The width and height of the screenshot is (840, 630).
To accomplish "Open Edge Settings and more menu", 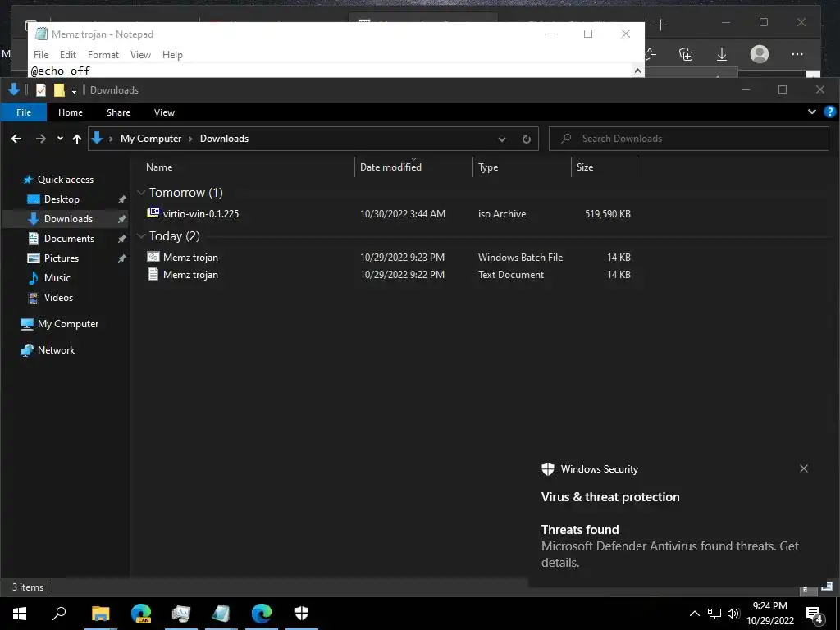I will click(797, 54).
